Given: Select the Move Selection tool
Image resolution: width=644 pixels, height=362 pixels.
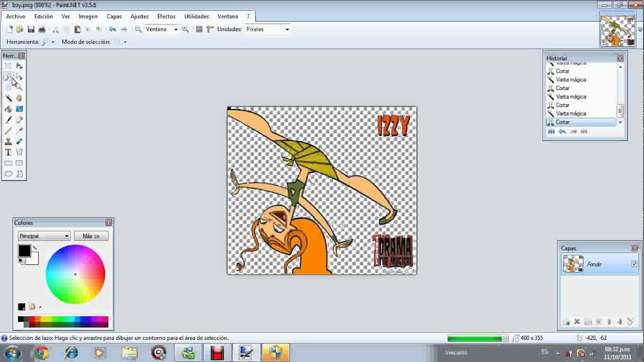Looking at the screenshot, I should click(x=19, y=76).
